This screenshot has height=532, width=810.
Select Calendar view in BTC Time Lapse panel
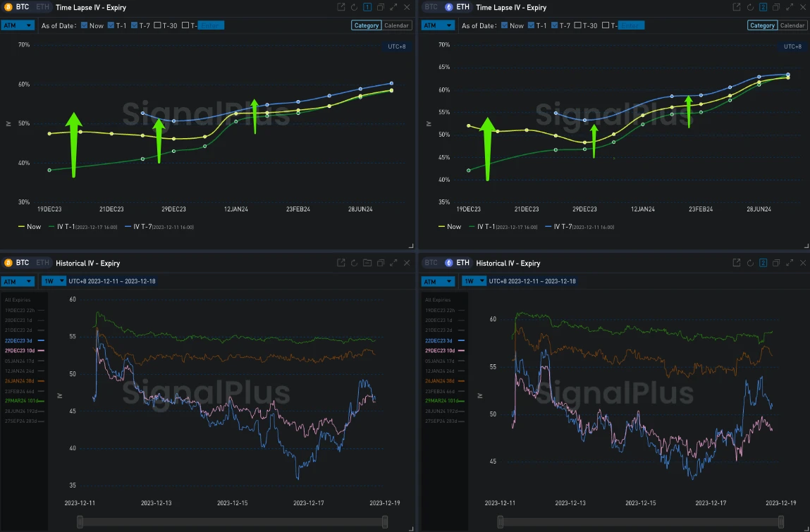click(x=397, y=25)
